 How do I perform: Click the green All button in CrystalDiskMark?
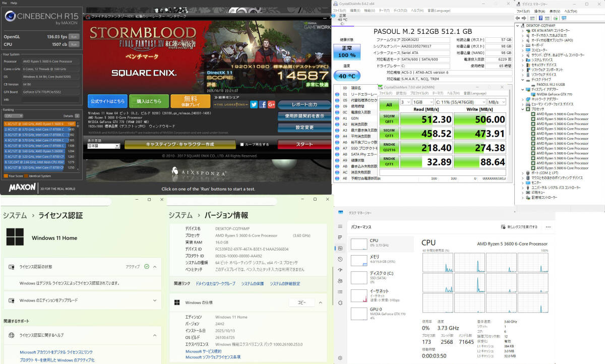pos(389,105)
